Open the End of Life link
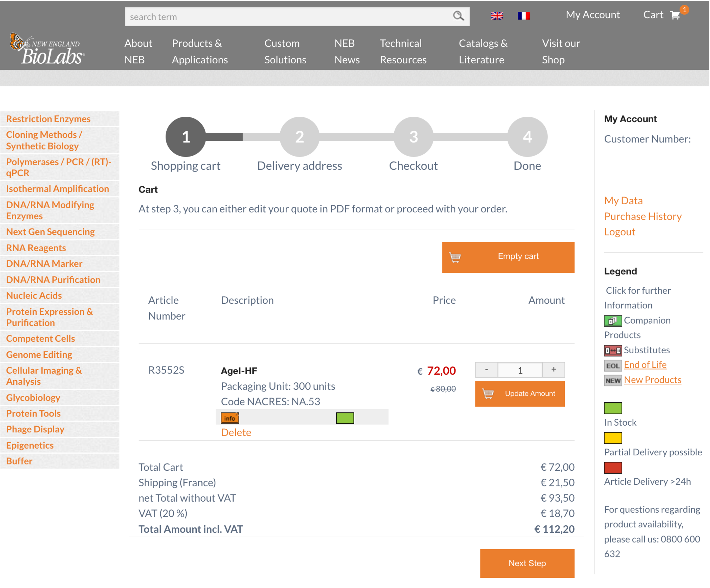The image size is (710, 588). [645, 365]
